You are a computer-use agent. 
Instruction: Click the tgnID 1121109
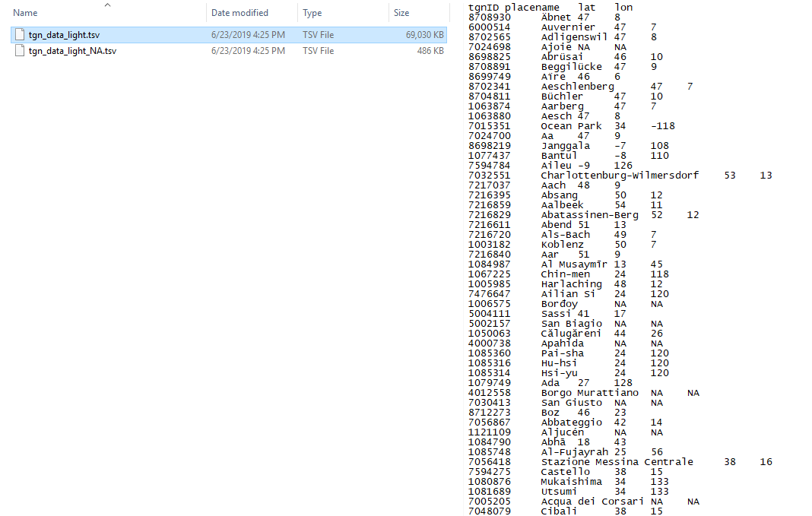(x=490, y=432)
